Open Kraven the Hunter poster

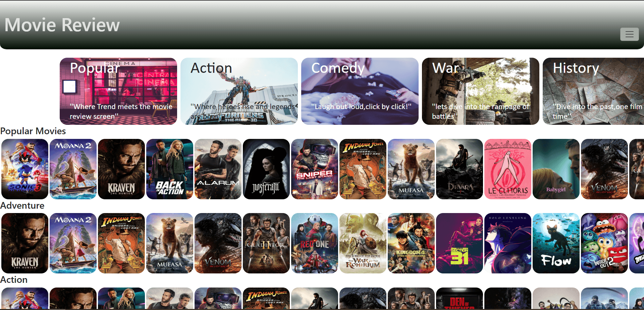tap(121, 169)
